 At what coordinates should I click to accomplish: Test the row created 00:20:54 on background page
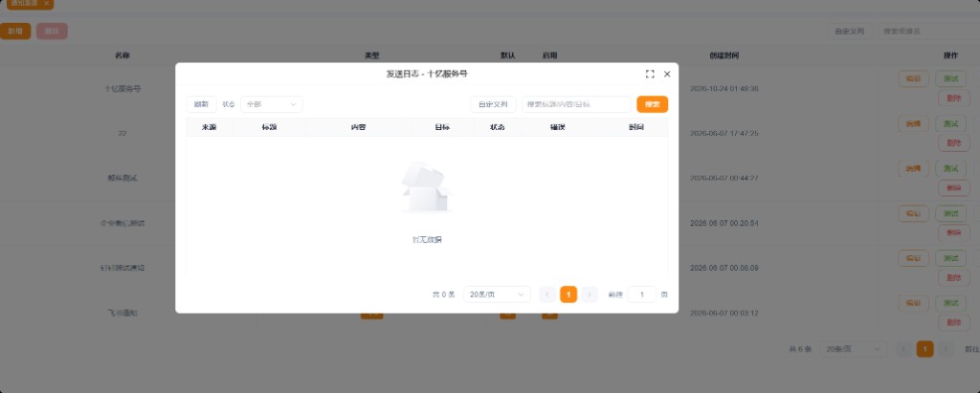click(950, 213)
